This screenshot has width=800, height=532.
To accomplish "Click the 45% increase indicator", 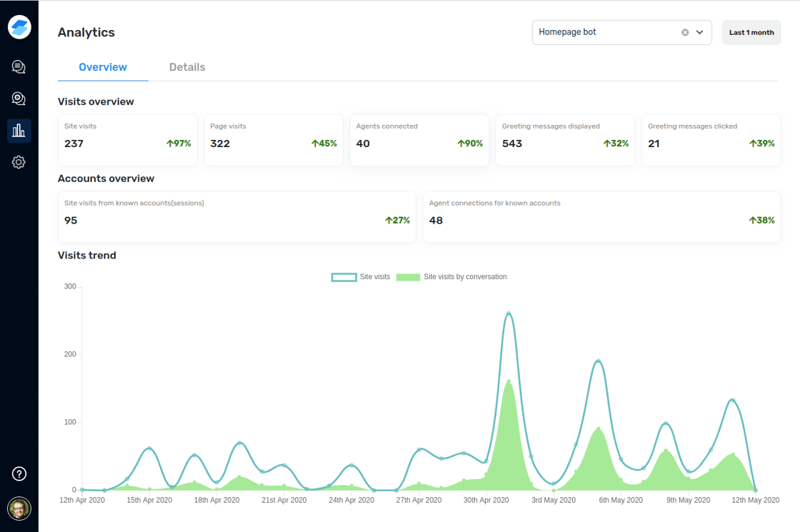I will pyautogui.click(x=324, y=144).
